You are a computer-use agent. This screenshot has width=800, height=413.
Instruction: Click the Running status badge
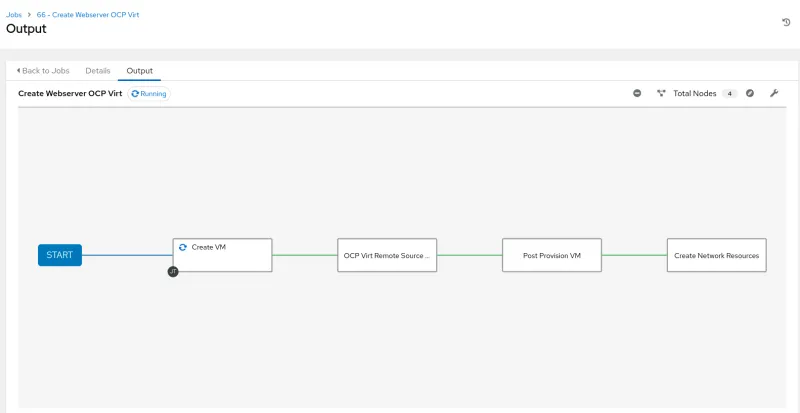(x=148, y=93)
